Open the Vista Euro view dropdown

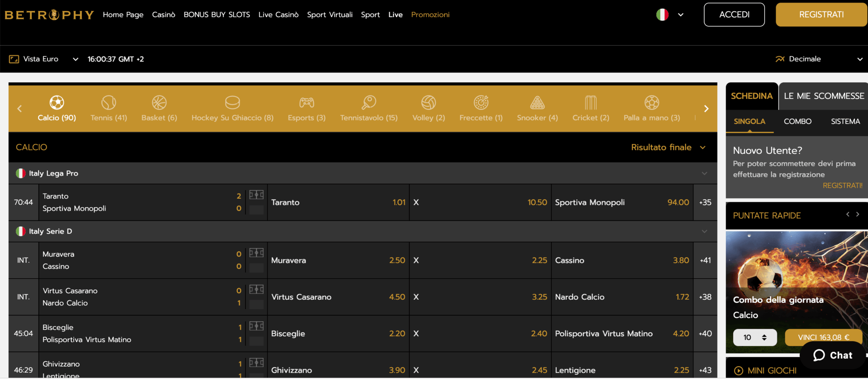pyautogui.click(x=76, y=59)
